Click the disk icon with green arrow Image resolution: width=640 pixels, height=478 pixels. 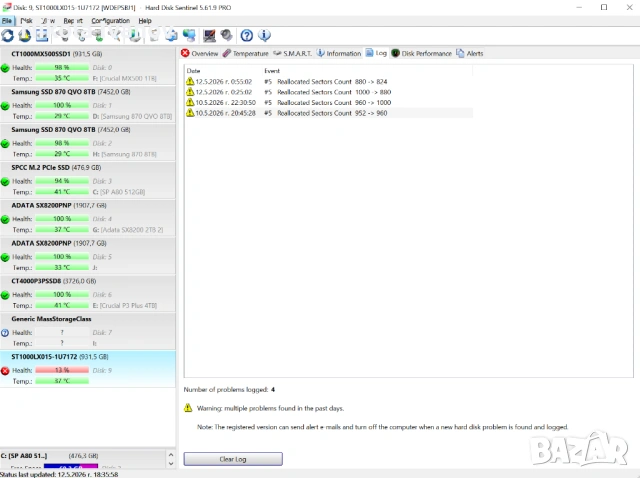[x=98, y=36]
